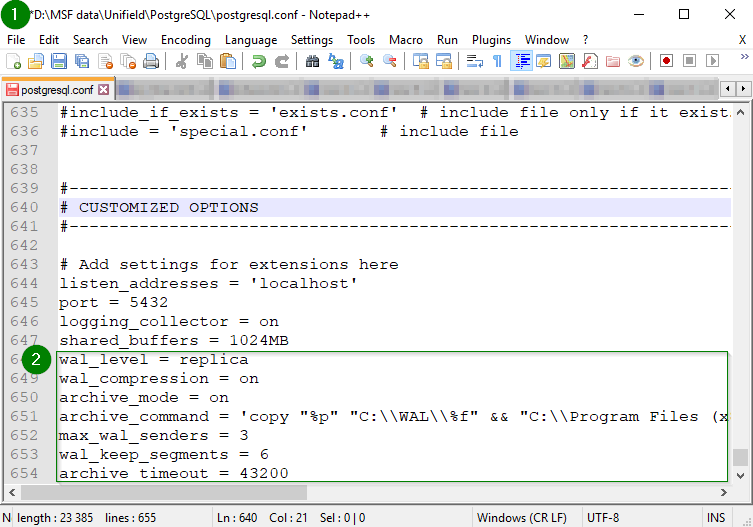Screen dimensions: 753x527
Task: Save the file with the Save icon
Action: tap(59, 61)
